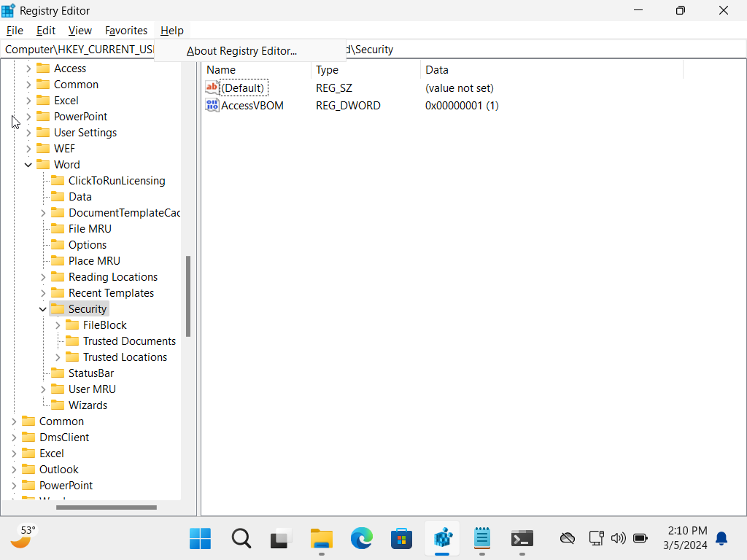Open the File menu
747x560 pixels.
15,31
